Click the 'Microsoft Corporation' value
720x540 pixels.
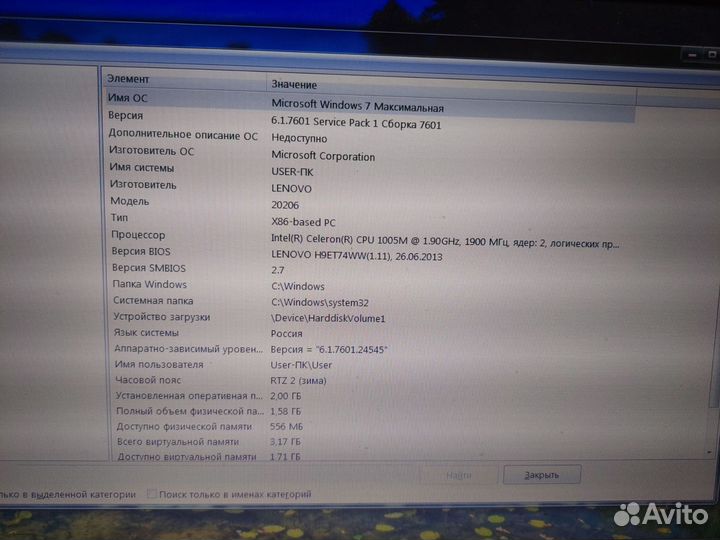[323, 156]
